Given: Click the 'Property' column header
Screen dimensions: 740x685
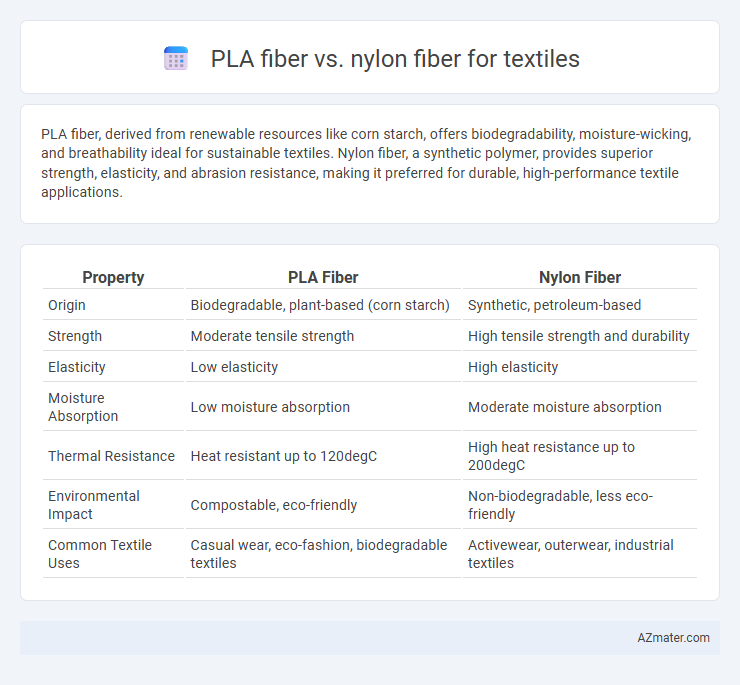Looking at the screenshot, I should point(113,277).
